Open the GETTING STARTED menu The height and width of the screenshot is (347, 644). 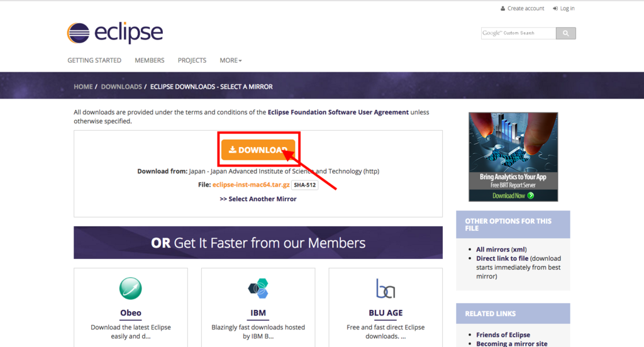pos(94,60)
